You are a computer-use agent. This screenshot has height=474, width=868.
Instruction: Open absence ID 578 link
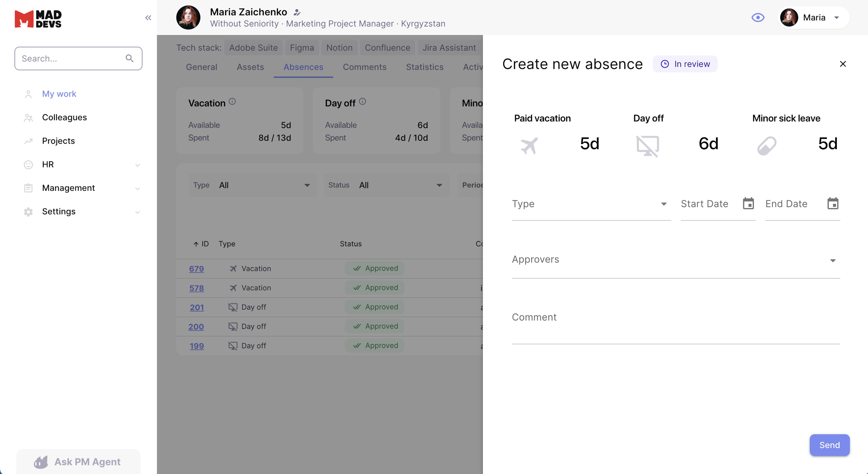pyautogui.click(x=196, y=288)
